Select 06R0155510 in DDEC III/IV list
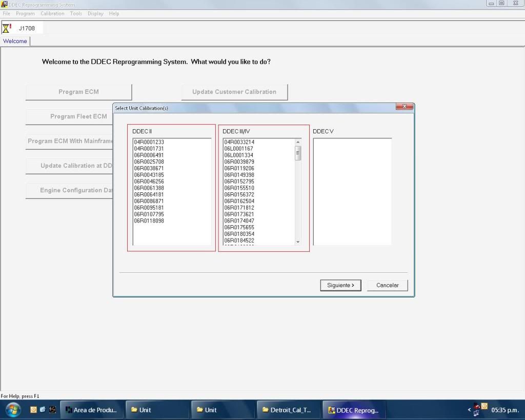 [239, 188]
